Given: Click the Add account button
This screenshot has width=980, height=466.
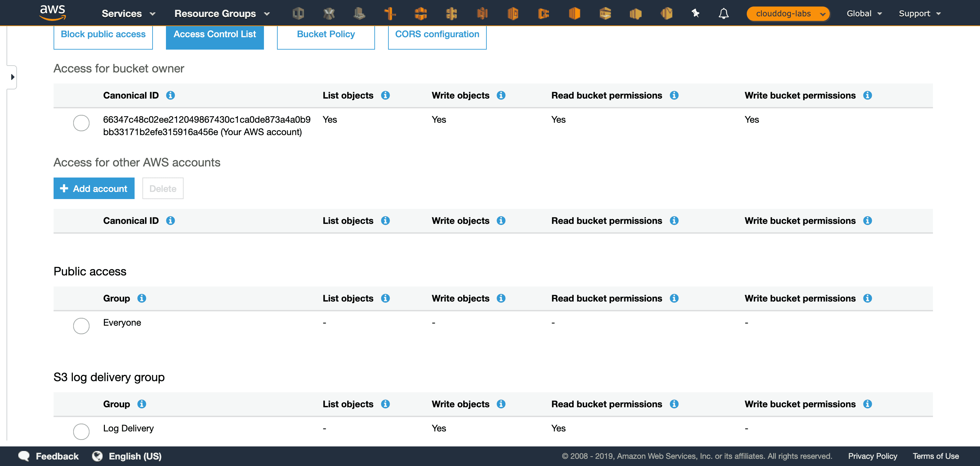Looking at the screenshot, I should click(x=94, y=189).
